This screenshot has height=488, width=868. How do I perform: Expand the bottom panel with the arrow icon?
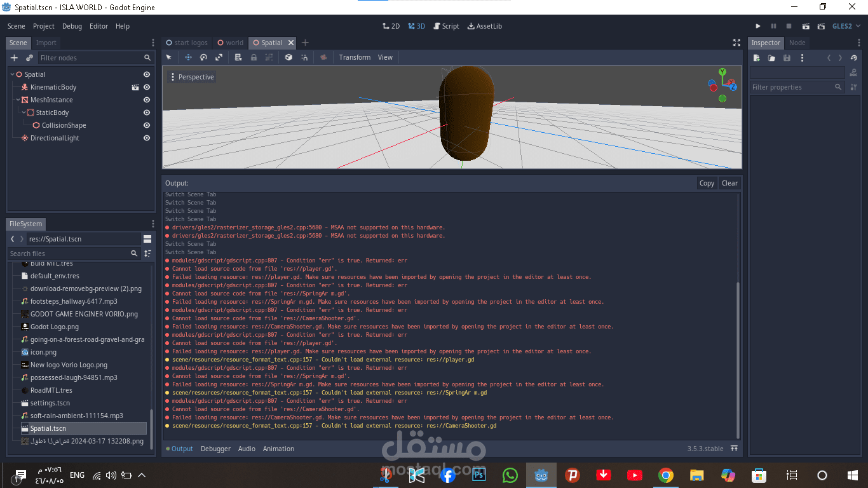point(735,449)
